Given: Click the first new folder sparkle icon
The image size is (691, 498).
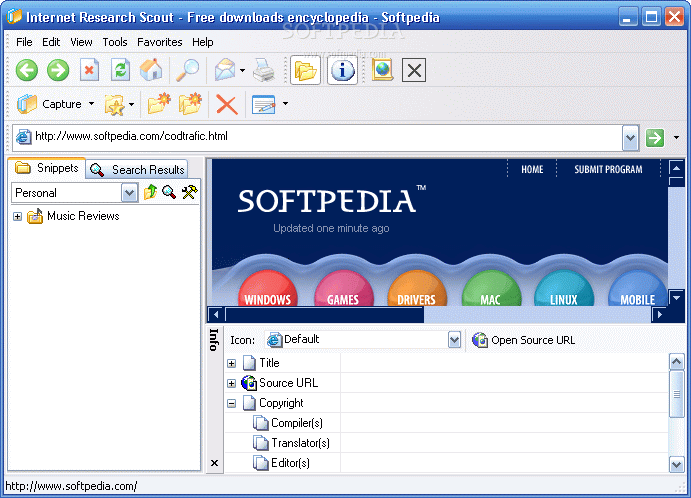Looking at the screenshot, I should (159, 104).
